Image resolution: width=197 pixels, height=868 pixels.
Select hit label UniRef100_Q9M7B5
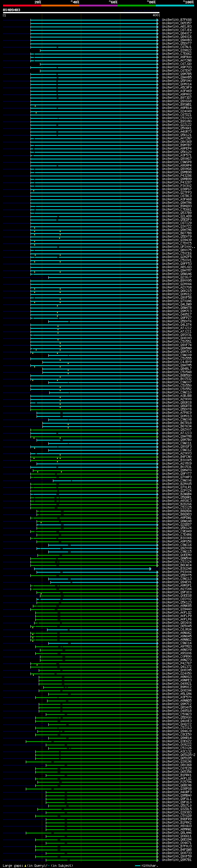(176, 74)
